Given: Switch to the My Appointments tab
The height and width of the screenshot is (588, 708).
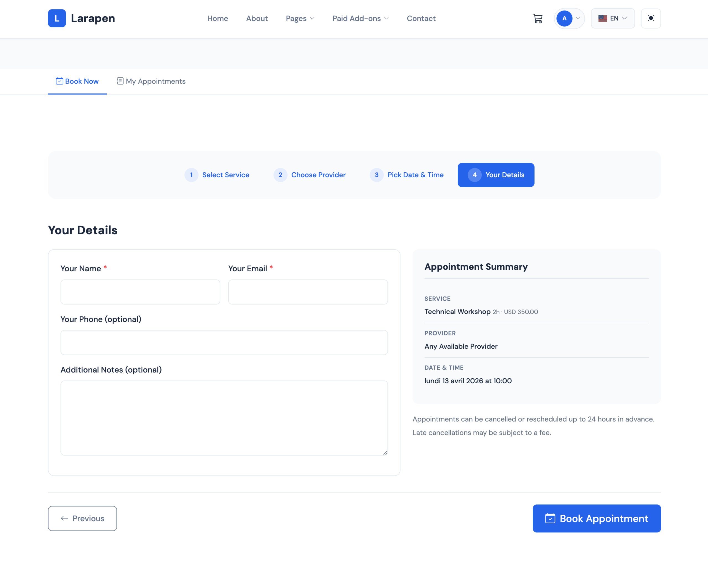Looking at the screenshot, I should click(x=151, y=81).
